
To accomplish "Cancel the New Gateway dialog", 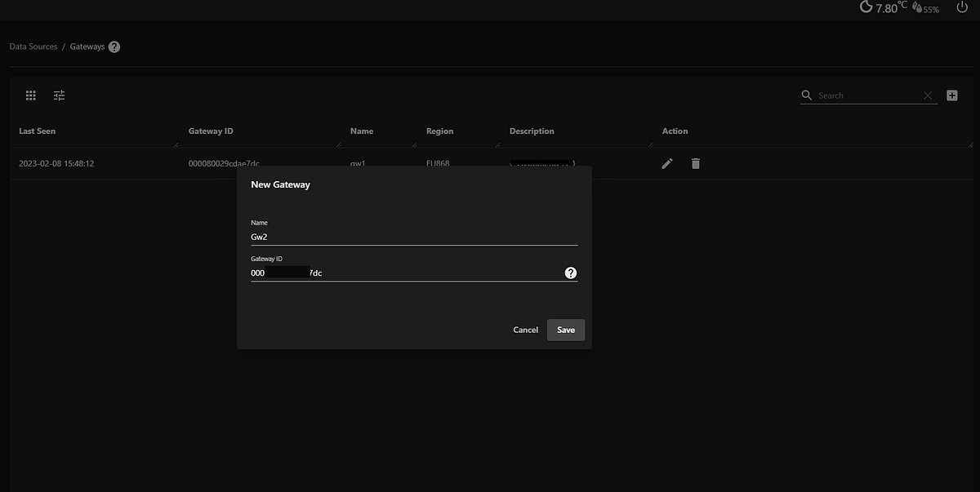I will tap(525, 330).
